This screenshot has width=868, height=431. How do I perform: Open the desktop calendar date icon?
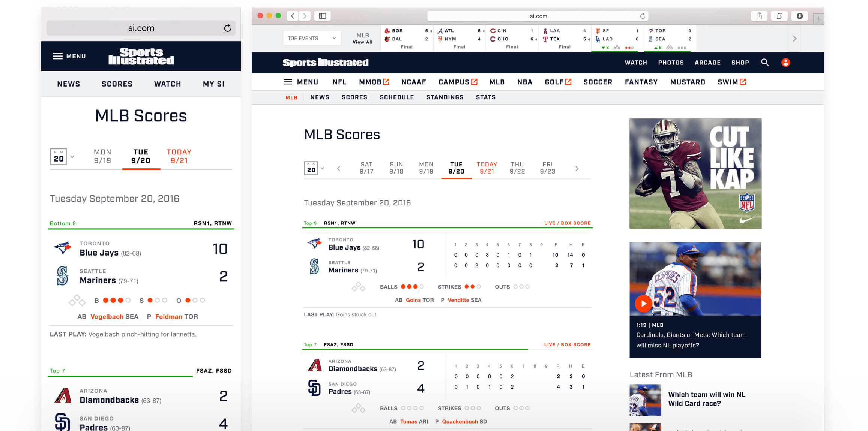[311, 168]
